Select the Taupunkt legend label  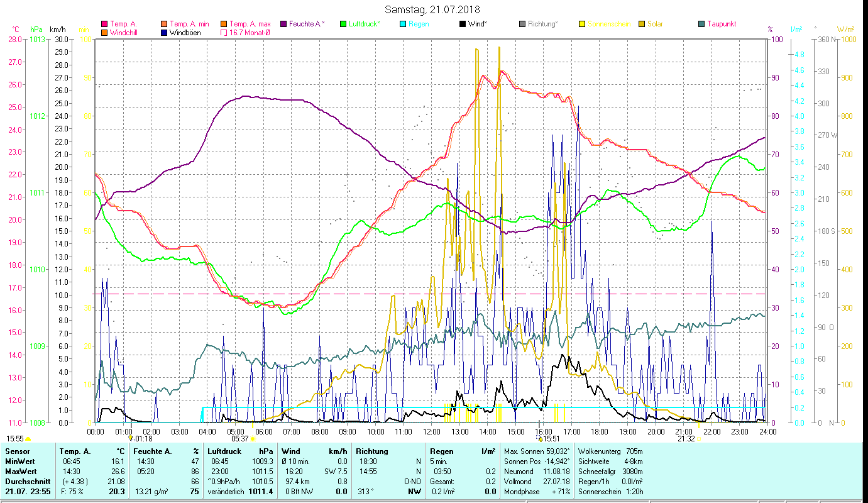tap(721, 24)
